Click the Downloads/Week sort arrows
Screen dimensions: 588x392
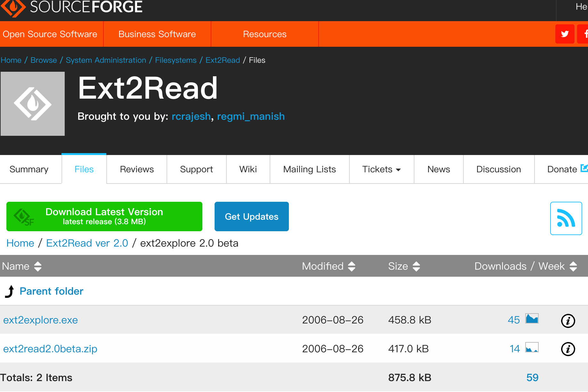574,266
